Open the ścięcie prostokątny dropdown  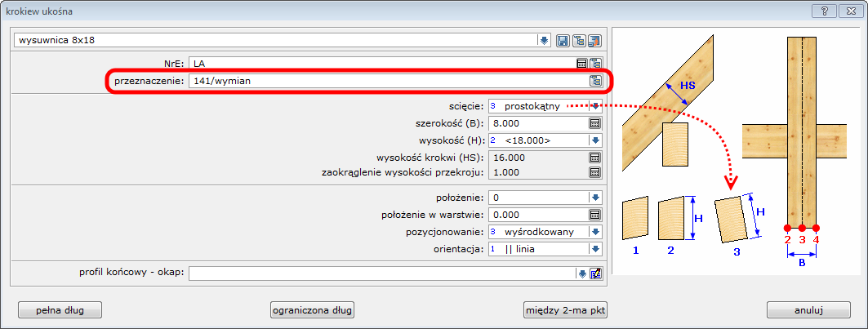595,106
